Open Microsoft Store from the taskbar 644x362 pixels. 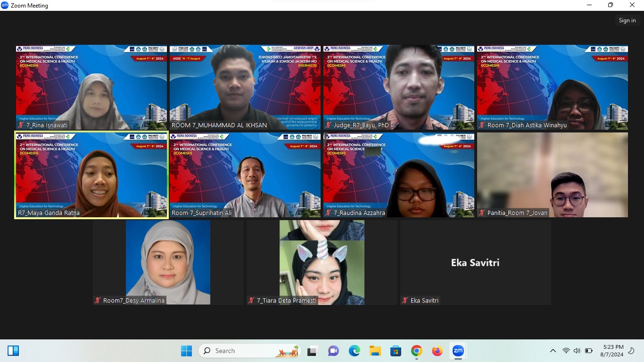tap(396, 351)
